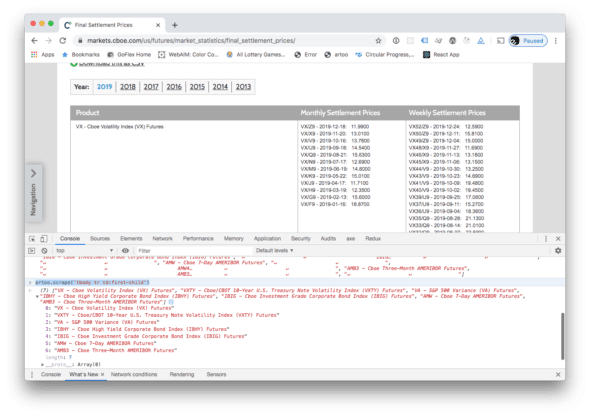590x416 pixels.
Task: Reload the settlement prices page
Action: tap(63, 41)
